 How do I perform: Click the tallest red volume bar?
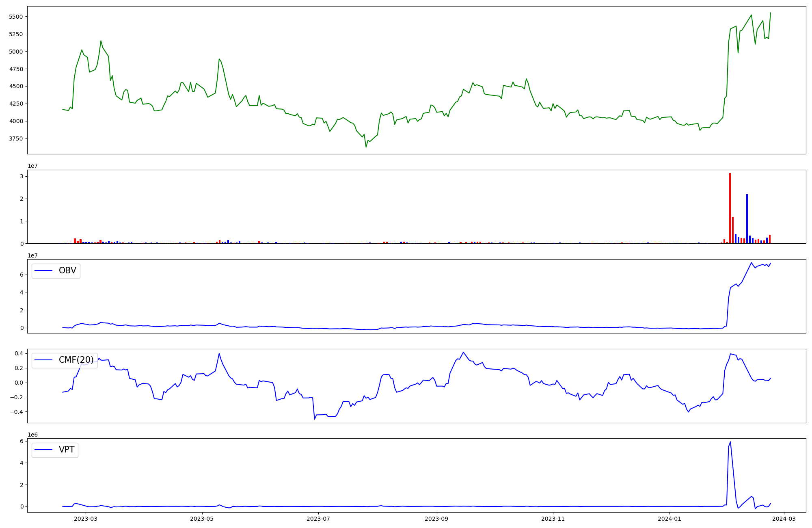tap(730, 208)
